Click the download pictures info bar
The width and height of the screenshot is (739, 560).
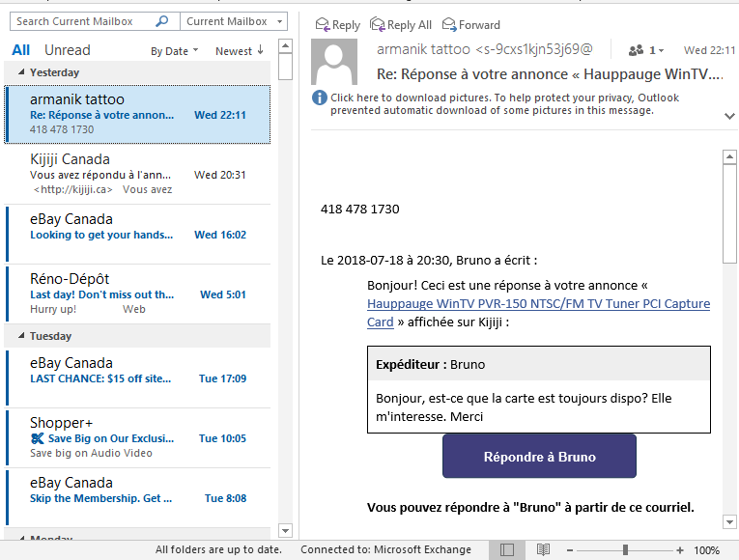pos(504,104)
